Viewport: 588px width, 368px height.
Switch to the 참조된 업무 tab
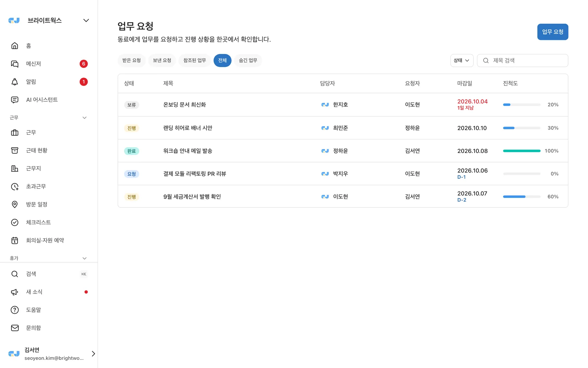click(x=195, y=61)
